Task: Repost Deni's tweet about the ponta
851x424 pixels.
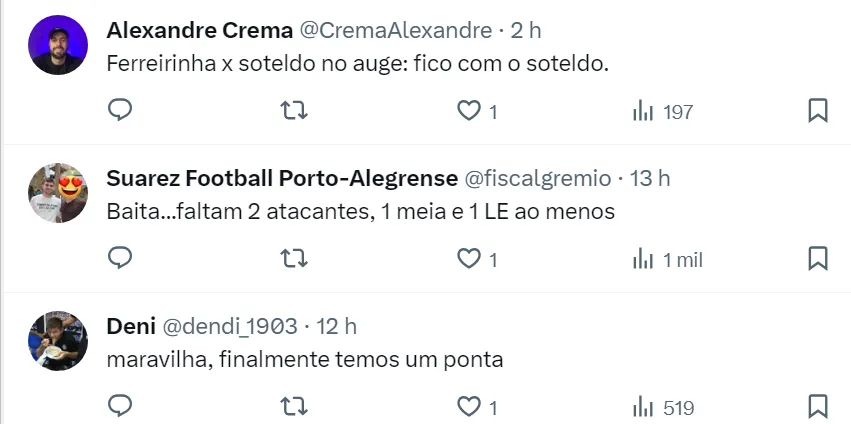Action: (294, 407)
